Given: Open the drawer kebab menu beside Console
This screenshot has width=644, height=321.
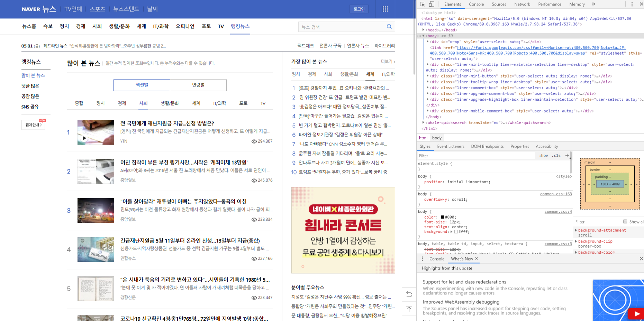Looking at the screenshot, I should [x=422, y=259].
